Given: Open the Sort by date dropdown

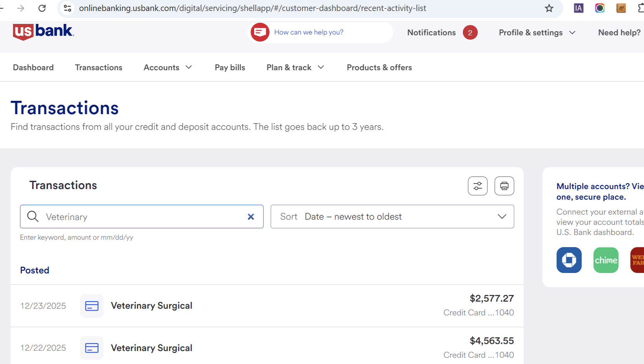Looking at the screenshot, I should coord(392,217).
